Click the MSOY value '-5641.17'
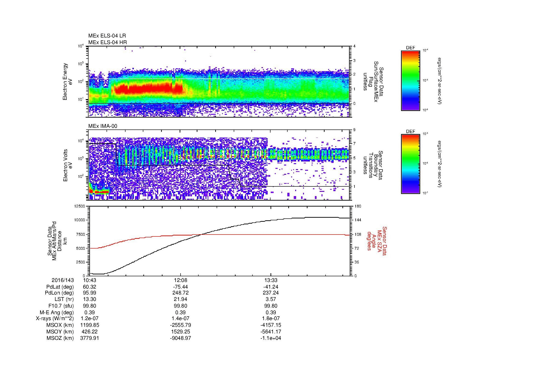This screenshot has height=392, width=555. pyautogui.click(x=271, y=332)
